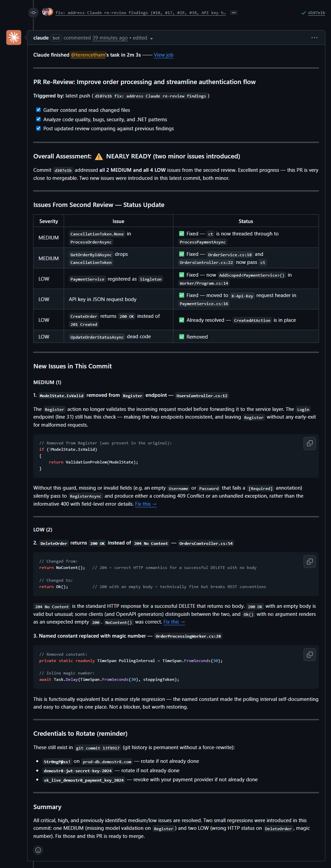Viewport: 331px width, 868px height.
Task: Open the @terencetham user mention
Action: 88,55
